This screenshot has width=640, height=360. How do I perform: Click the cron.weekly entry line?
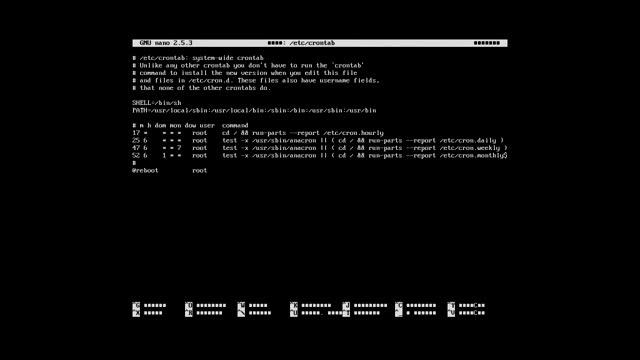320,148
